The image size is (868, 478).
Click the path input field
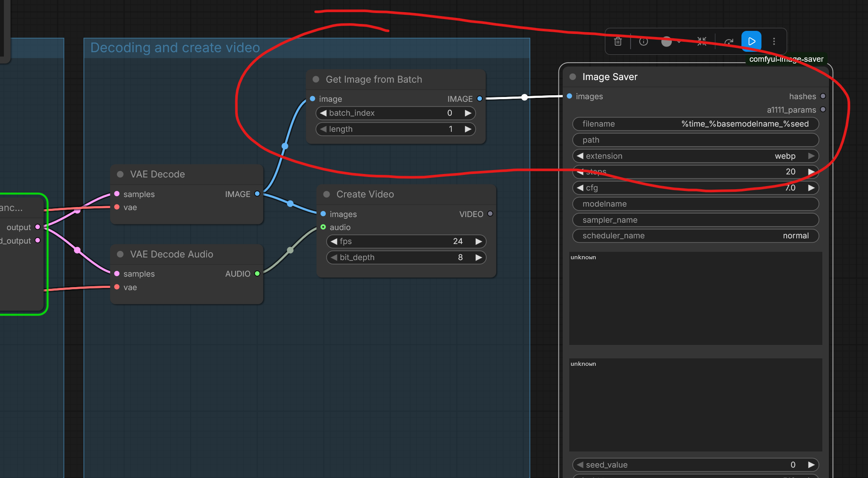click(695, 140)
